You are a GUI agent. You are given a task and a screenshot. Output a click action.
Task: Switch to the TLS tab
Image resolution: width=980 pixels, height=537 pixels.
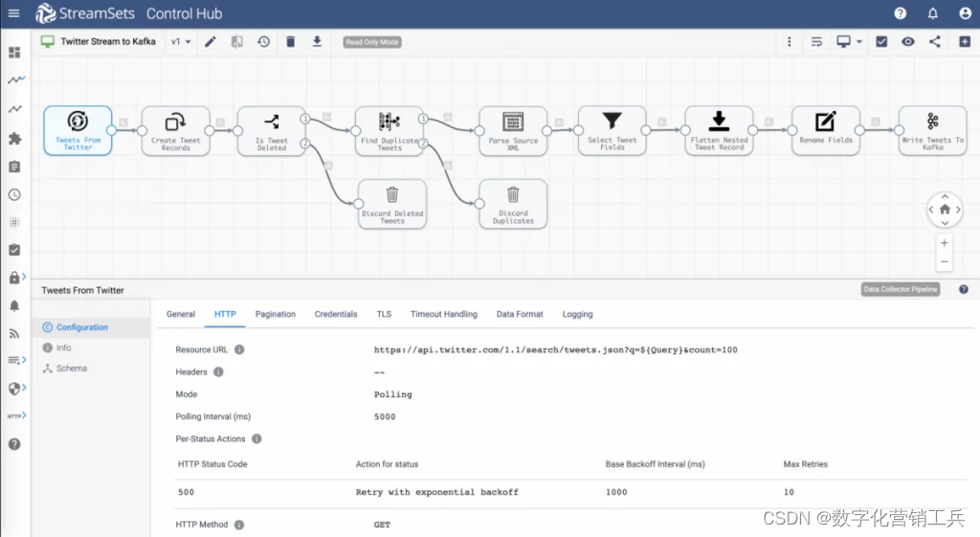[384, 314]
